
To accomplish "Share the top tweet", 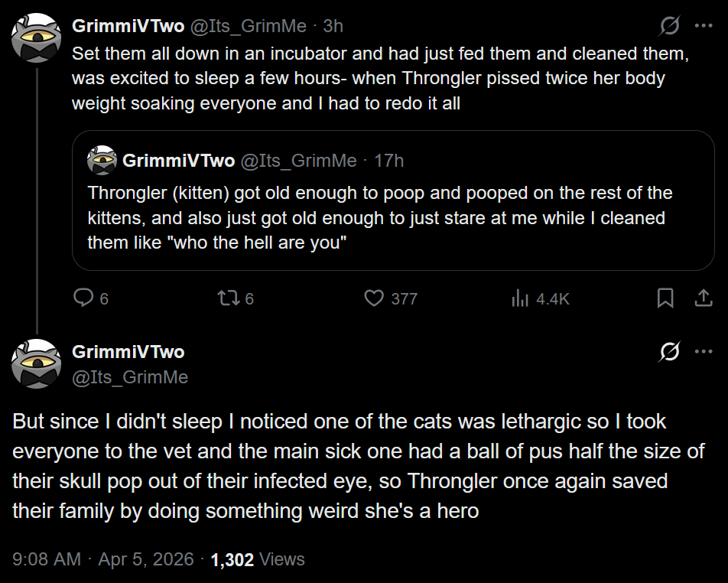I will click(704, 298).
